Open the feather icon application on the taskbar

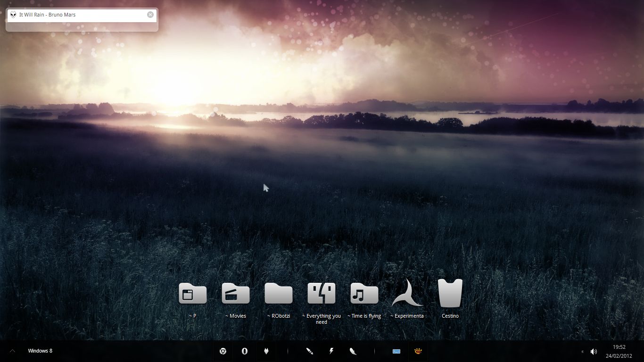(x=353, y=351)
